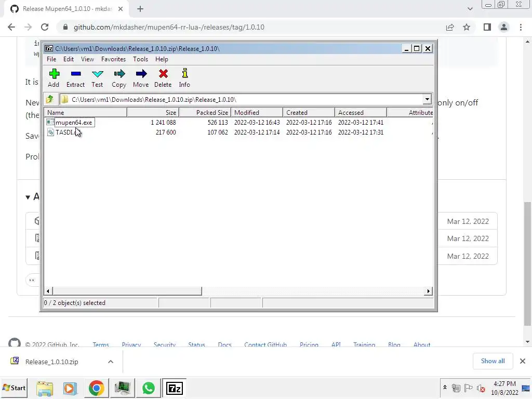Reload the GitHub page
532x399 pixels.
45,27
